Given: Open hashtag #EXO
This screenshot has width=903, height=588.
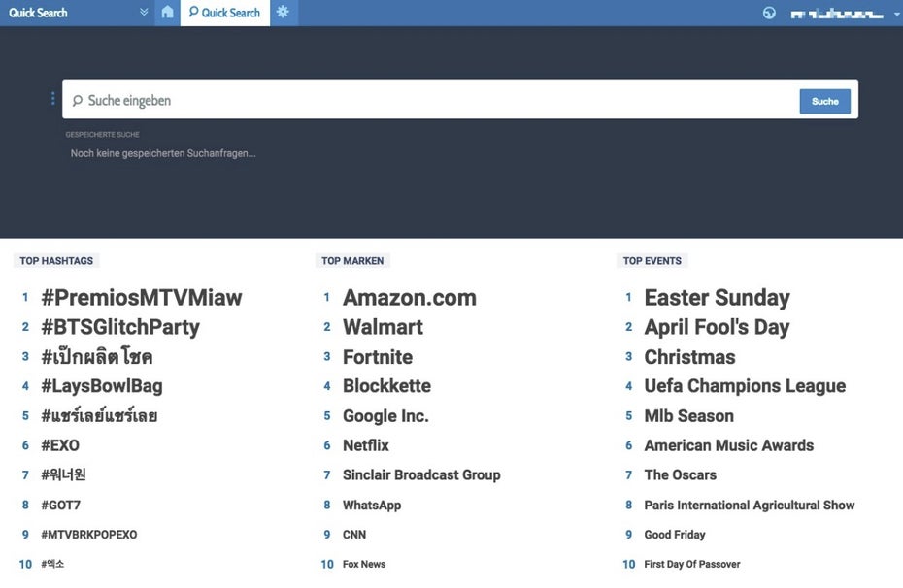Looking at the screenshot, I should point(60,445).
